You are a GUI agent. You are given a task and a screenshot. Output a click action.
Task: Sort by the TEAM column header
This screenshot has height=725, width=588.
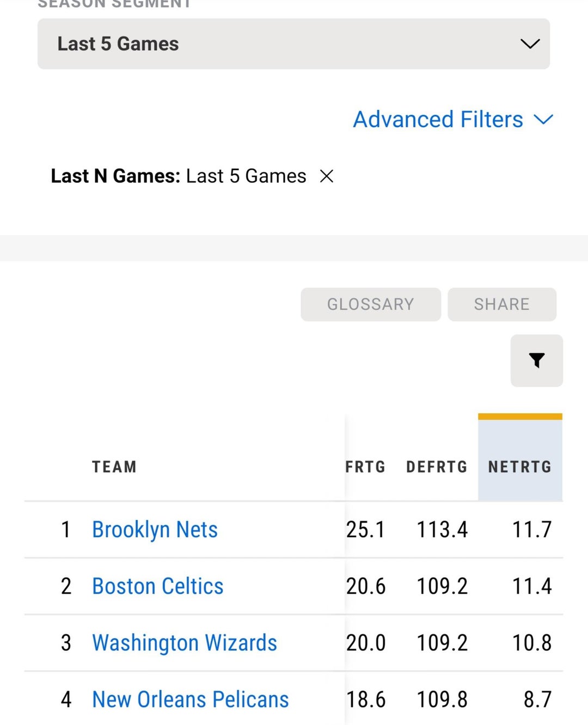point(114,467)
